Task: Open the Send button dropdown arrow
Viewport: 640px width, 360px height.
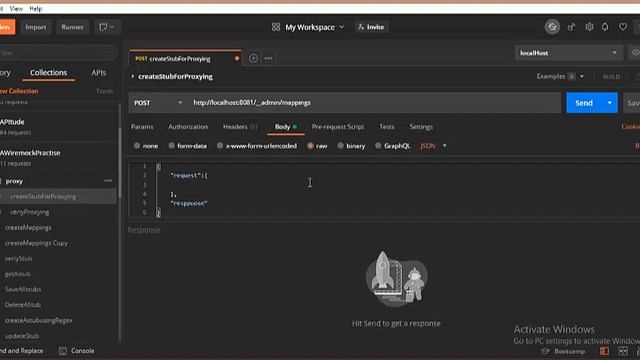Action: pos(610,103)
